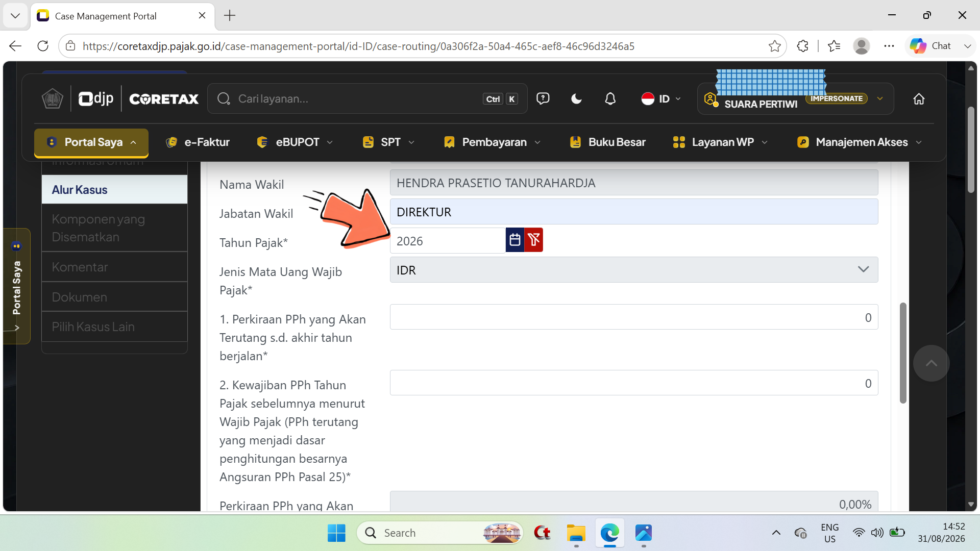The image size is (980, 551).
Task: Go to home via house icon
Action: [x=919, y=99]
